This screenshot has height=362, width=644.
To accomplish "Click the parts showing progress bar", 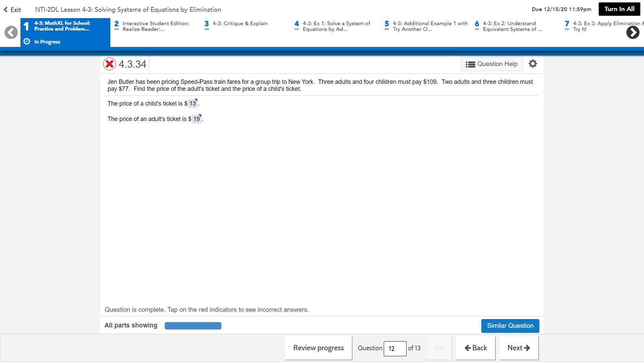I will [x=193, y=326].
